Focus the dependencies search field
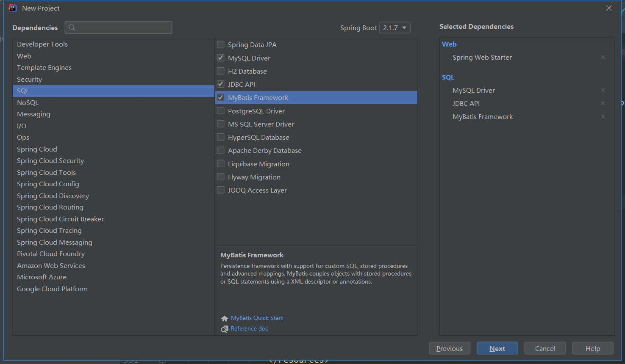The height and width of the screenshot is (364, 625). (x=119, y=28)
